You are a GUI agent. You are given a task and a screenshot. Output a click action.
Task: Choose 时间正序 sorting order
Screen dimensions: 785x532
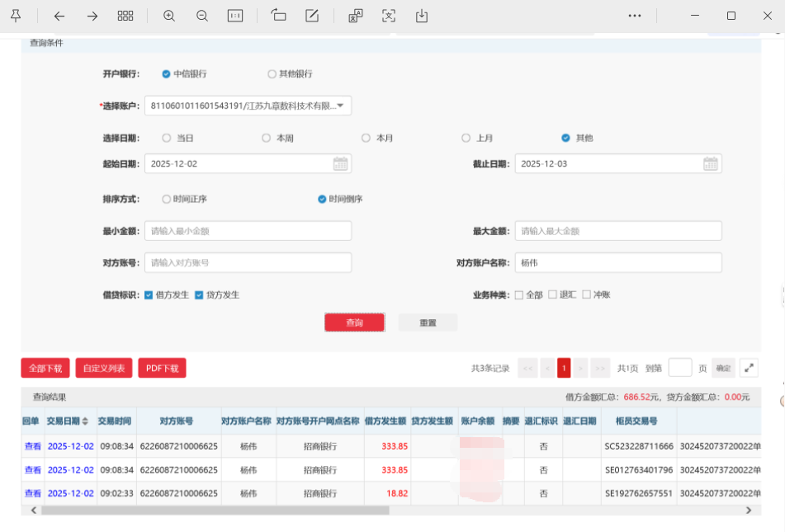point(167,199)
